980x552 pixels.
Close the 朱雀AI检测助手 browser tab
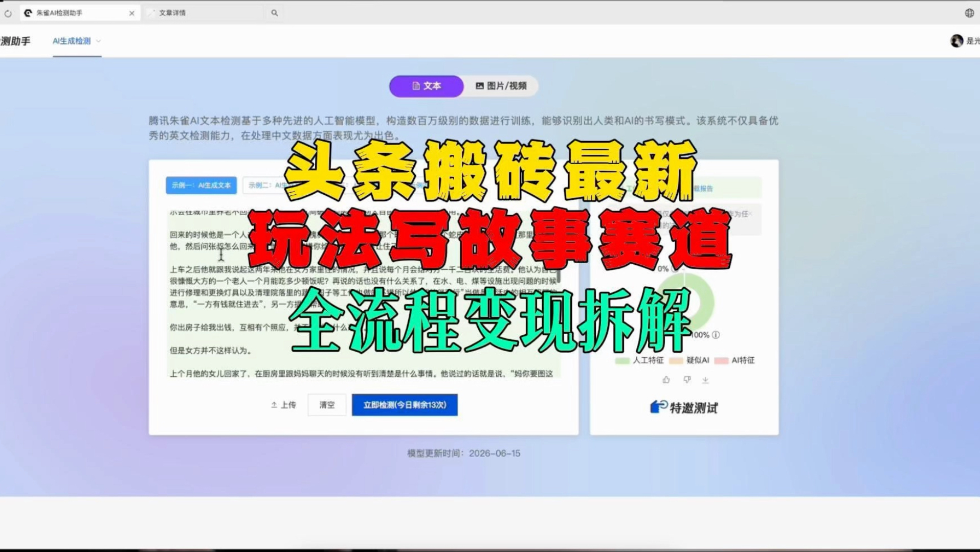(131, 13)
